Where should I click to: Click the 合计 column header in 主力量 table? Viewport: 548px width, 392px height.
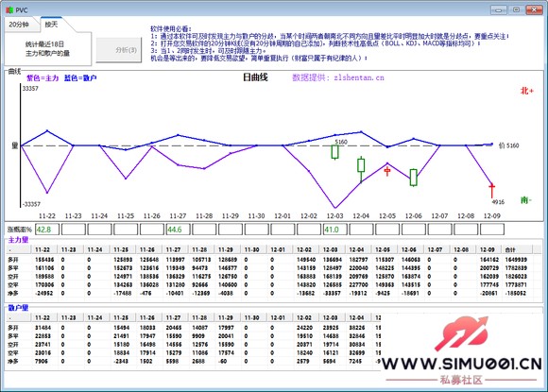517,249
